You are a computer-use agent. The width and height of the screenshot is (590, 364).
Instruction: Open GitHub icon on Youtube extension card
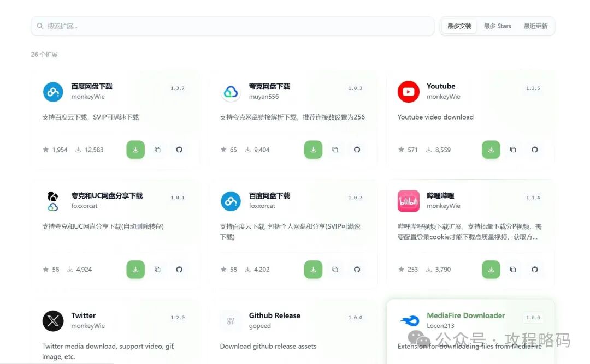tap(535, 150)
